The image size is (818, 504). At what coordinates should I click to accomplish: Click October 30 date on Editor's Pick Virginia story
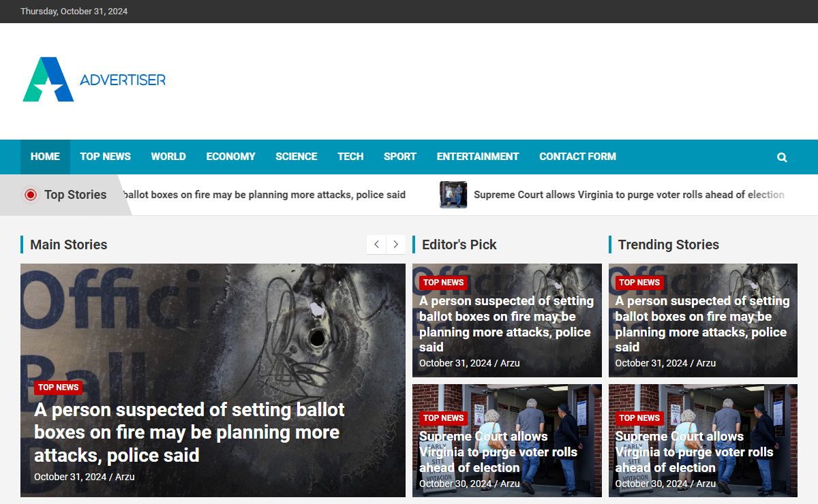[x=455, y=484]
